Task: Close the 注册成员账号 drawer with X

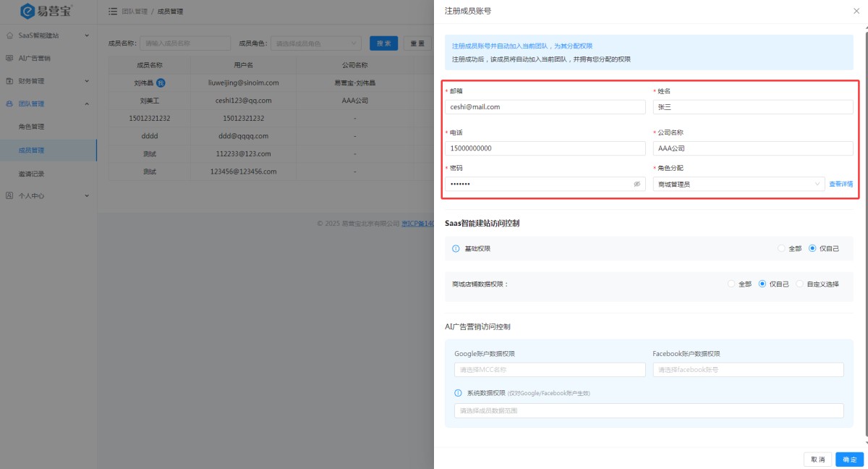Action: pos(857,12)
